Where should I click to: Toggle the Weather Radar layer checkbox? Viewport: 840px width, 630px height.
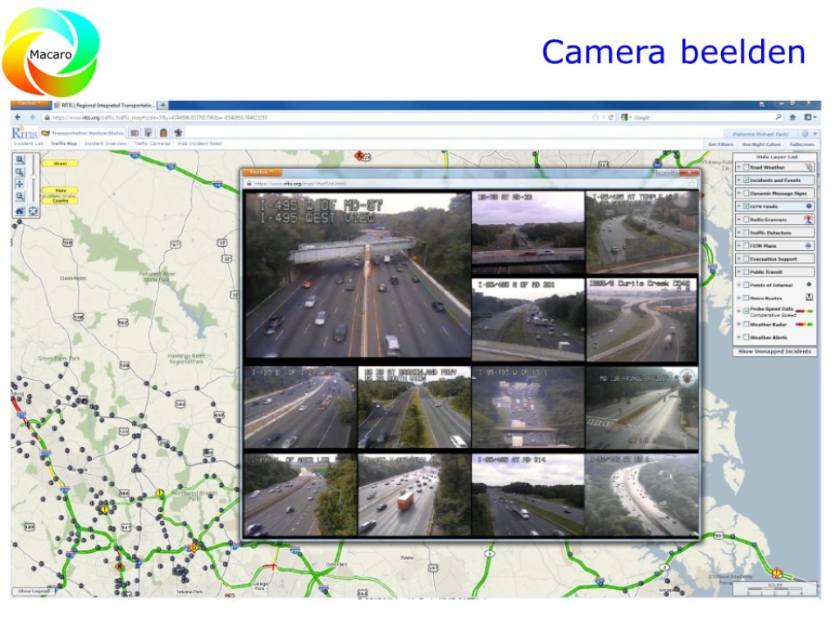pos(745,324)
